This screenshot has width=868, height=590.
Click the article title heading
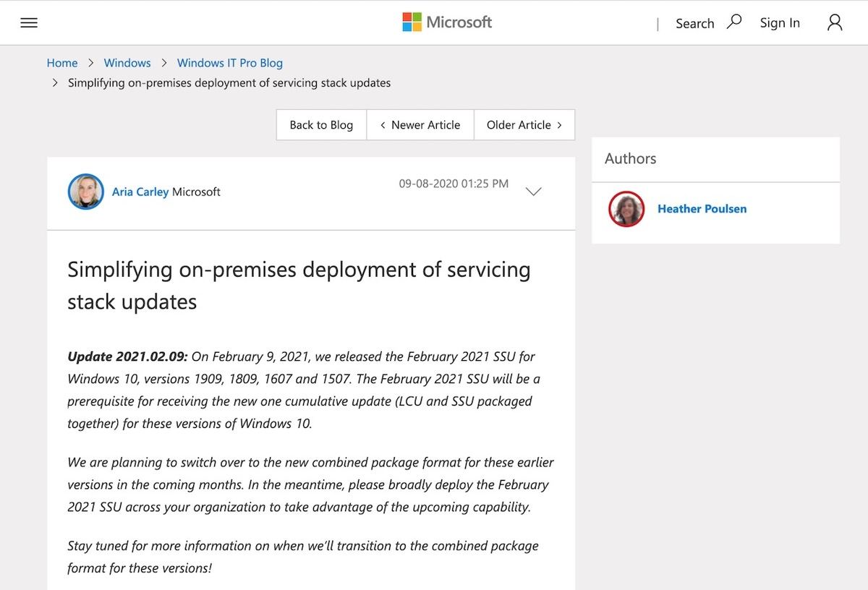(x=299, y=285)
